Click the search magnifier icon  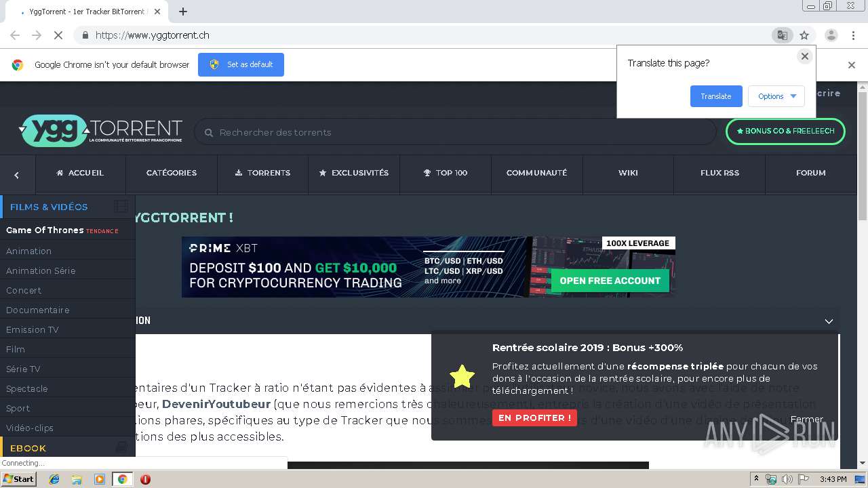point(209,133)
